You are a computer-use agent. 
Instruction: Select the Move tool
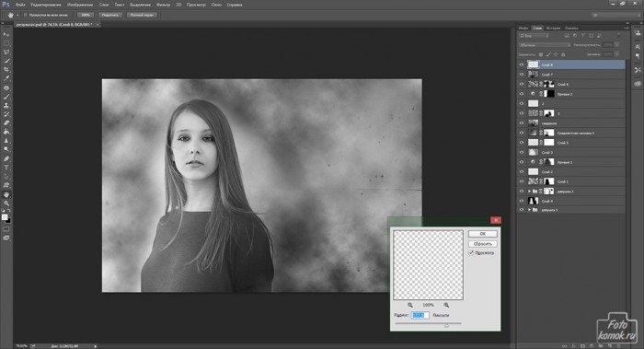pos(6,34)
